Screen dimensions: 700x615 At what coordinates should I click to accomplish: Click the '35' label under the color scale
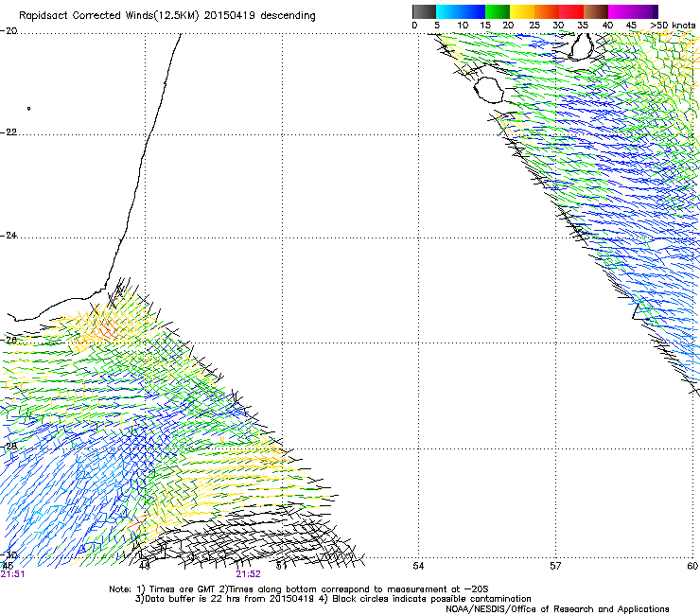click(583, 26)
